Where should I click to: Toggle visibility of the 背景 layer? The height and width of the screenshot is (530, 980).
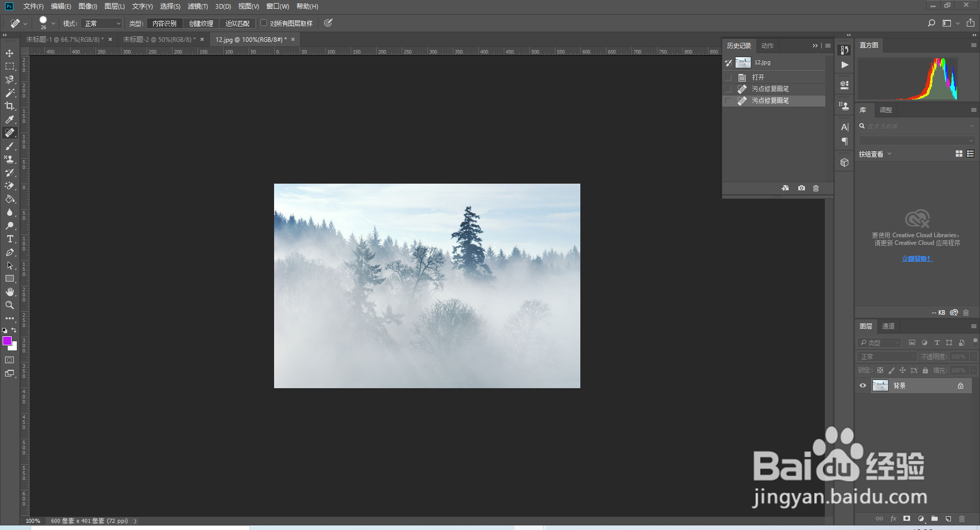(x=863, y=386)
